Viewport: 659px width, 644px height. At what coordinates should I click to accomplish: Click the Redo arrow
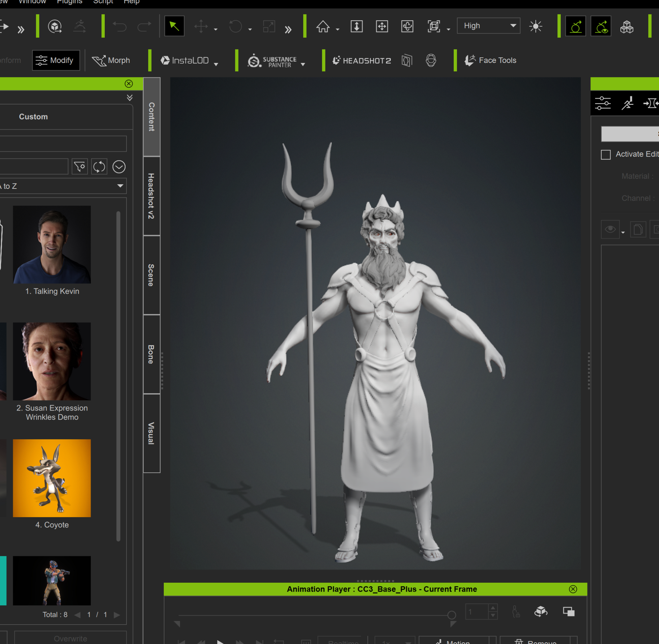(144, 26)
